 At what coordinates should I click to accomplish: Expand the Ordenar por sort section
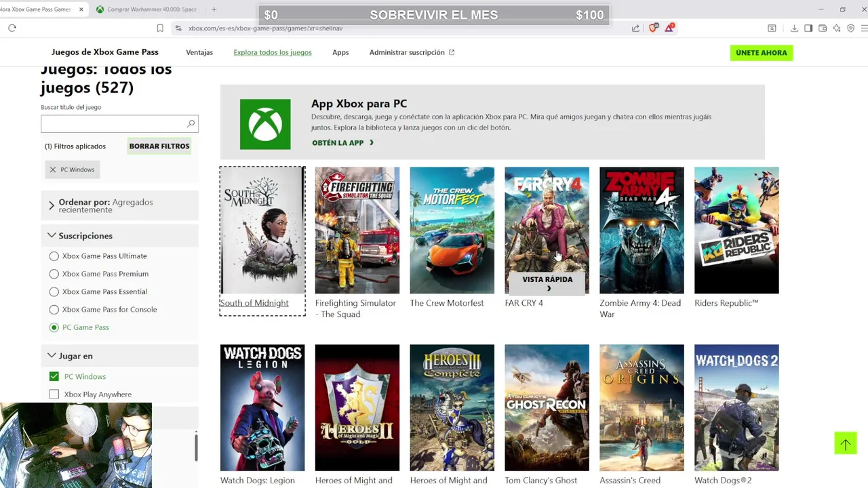click(119, 205)
